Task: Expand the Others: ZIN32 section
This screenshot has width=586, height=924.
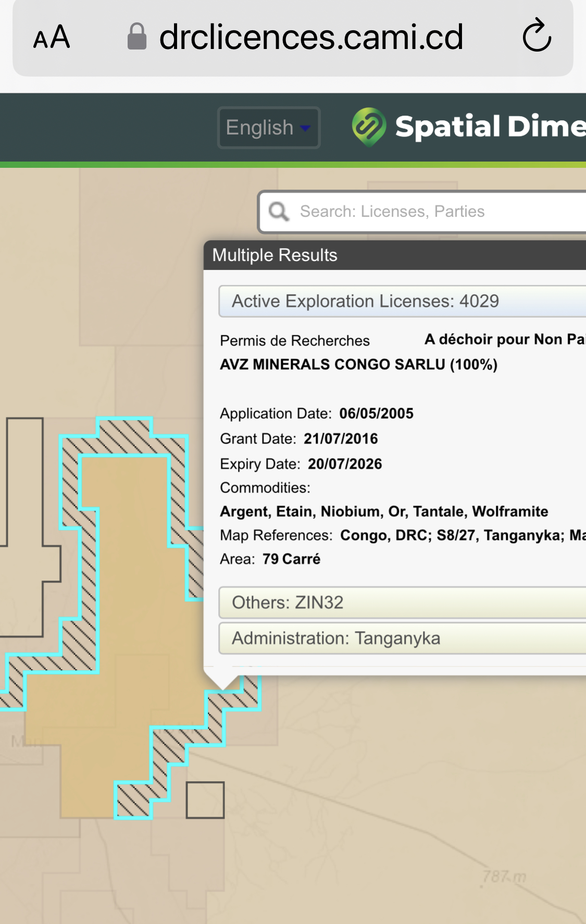Action: (402, 602)
